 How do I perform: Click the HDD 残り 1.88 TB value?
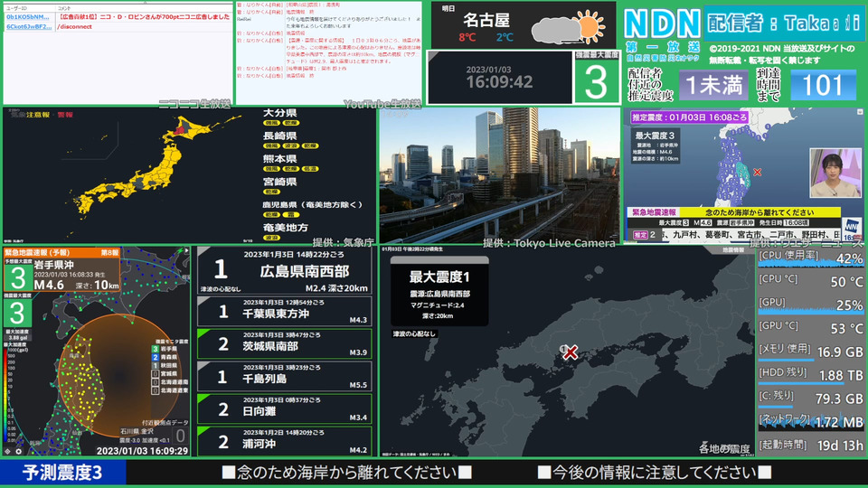pyautogui.click(x=841, y=376)
